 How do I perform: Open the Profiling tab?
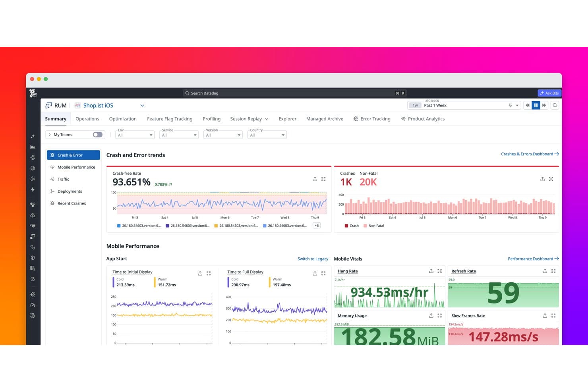tap(211, 119)
